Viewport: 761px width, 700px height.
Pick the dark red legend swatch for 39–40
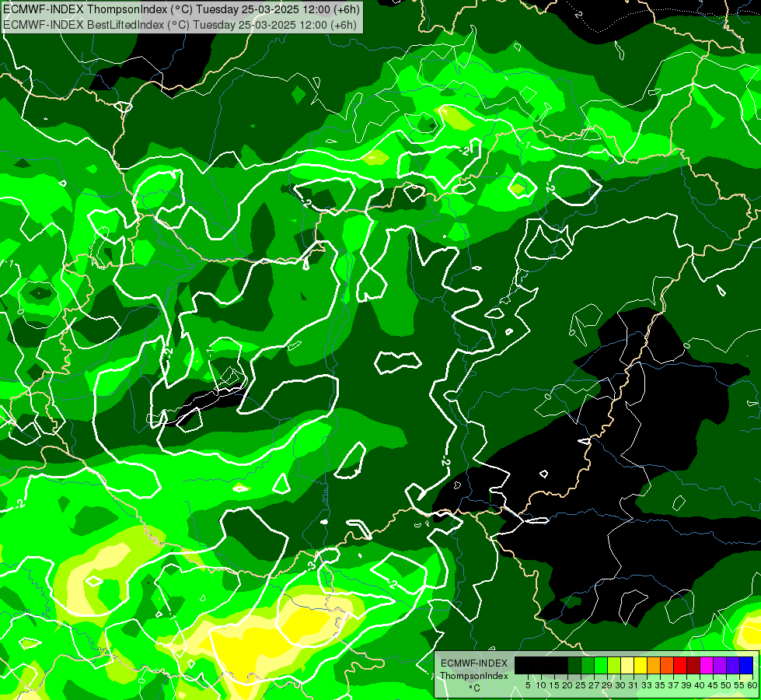tap(693, 665)
